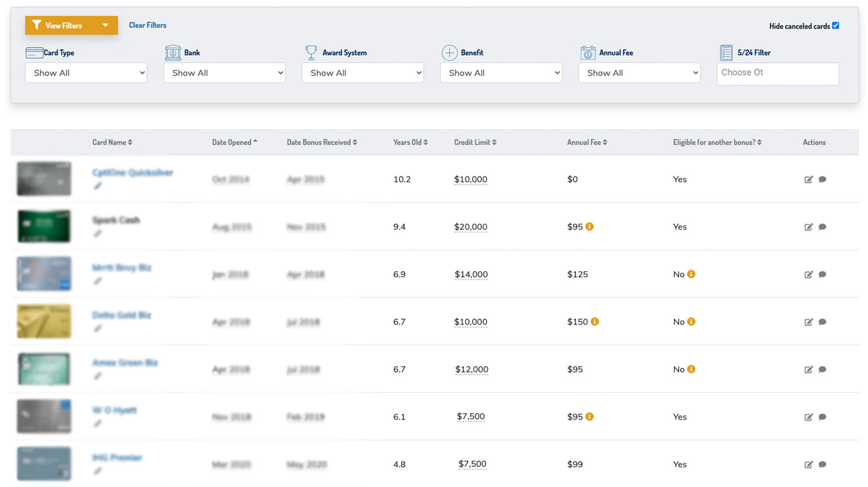Screen dimensions: 868x487
Task: Disable the Hide canceled cards checkbox
Action: tap(836, 25)
